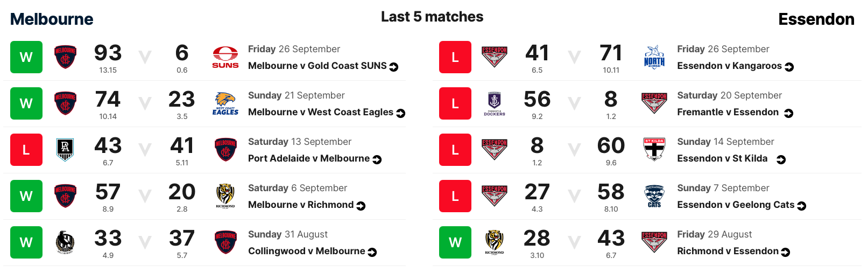Click the Geelong Cats logo
This screenshot has height=272, width=868.
pyautogui.click(x=654, y=196)
